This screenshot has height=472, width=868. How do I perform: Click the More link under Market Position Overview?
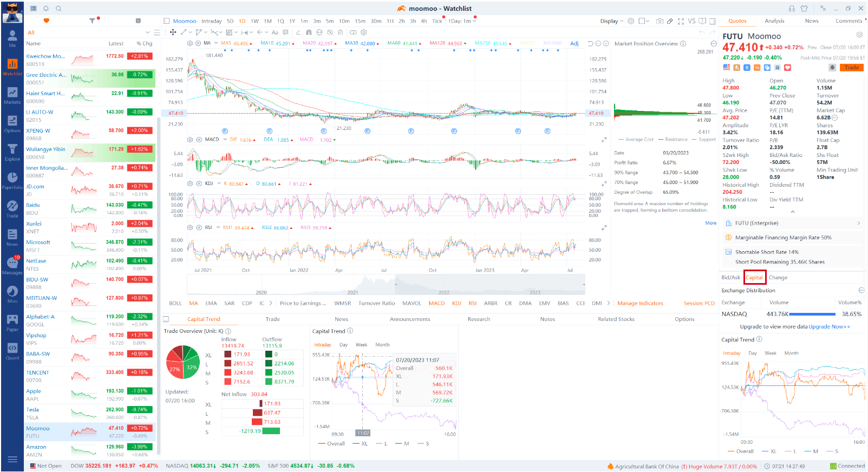click(x=711, y=223)
